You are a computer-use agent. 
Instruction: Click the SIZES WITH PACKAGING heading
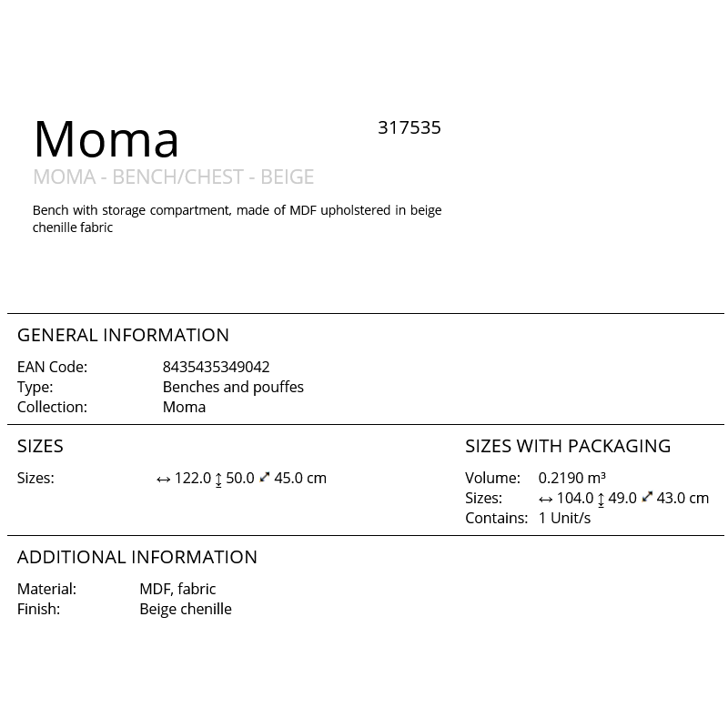click(568, 446)
